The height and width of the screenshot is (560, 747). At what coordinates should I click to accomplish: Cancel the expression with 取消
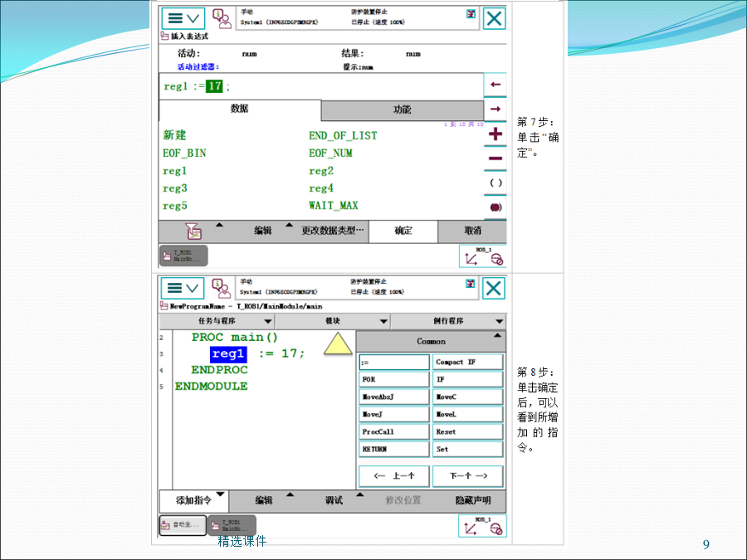coord(472,231)
